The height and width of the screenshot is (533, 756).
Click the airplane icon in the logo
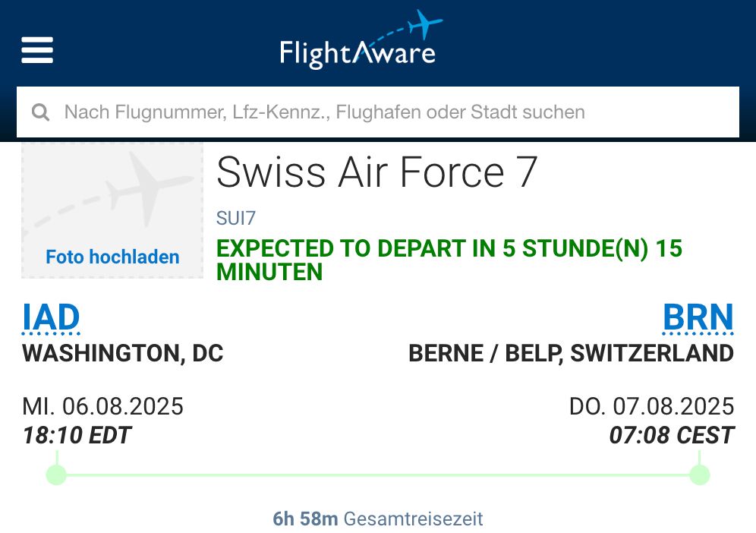point(424,23)
